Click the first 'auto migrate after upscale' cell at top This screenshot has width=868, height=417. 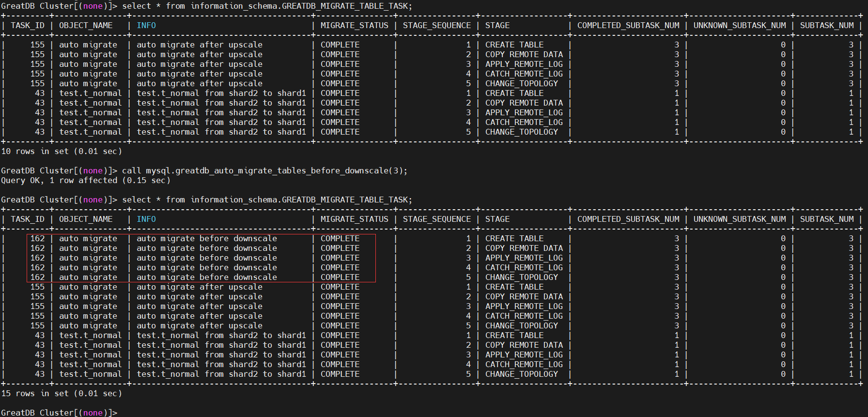click(x=200, y=45)
